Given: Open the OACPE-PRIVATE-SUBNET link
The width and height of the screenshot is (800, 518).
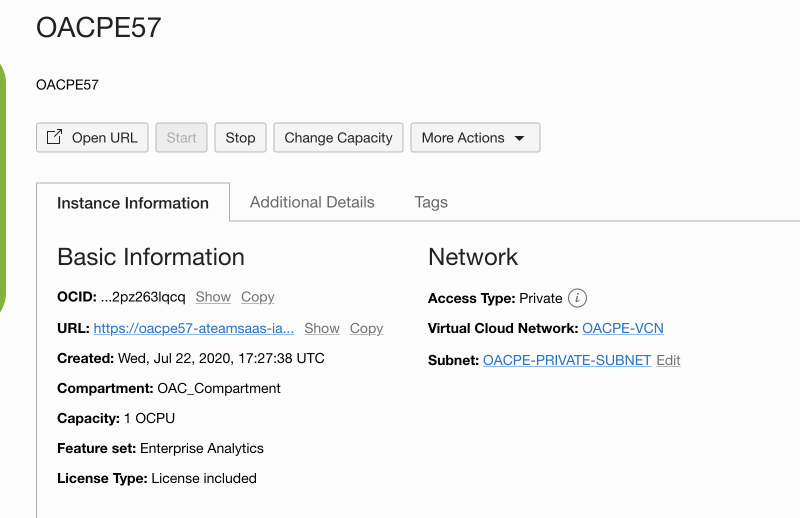Looking at the screenshot, I should tap(567, 360).
